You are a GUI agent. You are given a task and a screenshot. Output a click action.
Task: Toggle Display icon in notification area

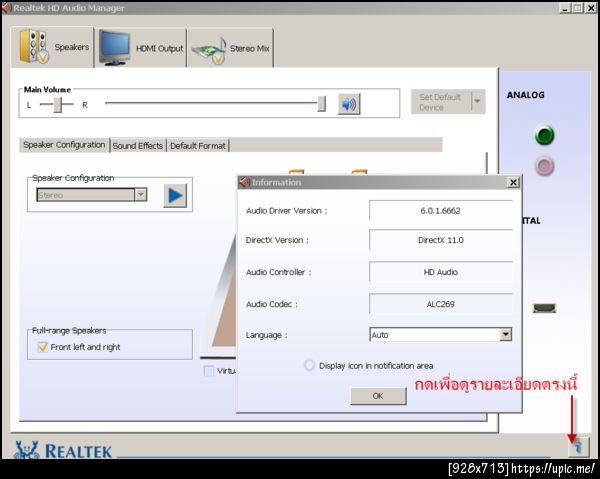309,365
